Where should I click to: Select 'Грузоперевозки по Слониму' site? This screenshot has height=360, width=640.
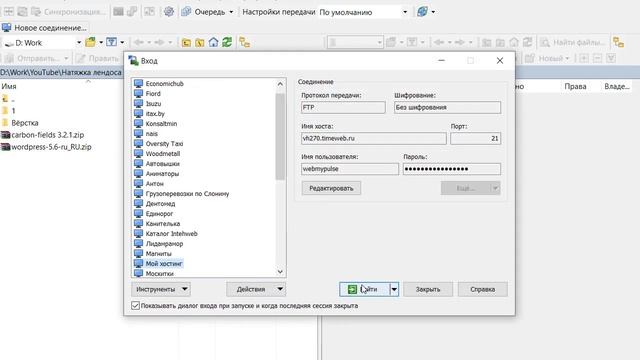(187, 193)
